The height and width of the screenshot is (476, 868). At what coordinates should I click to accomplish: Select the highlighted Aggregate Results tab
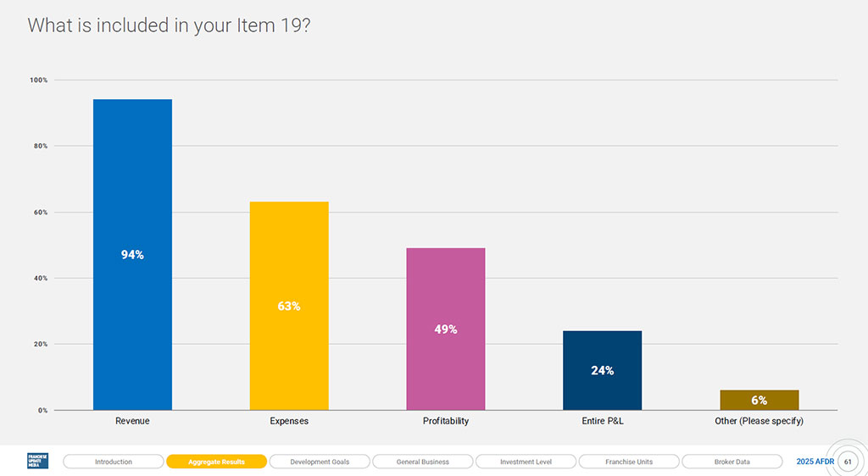pyautogui.click(x=216, y=462)
